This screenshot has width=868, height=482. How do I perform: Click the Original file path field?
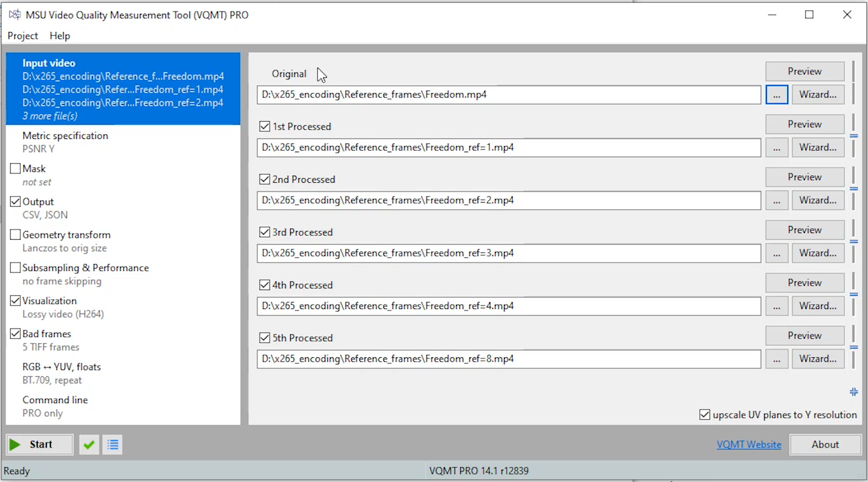click(509, 95)
